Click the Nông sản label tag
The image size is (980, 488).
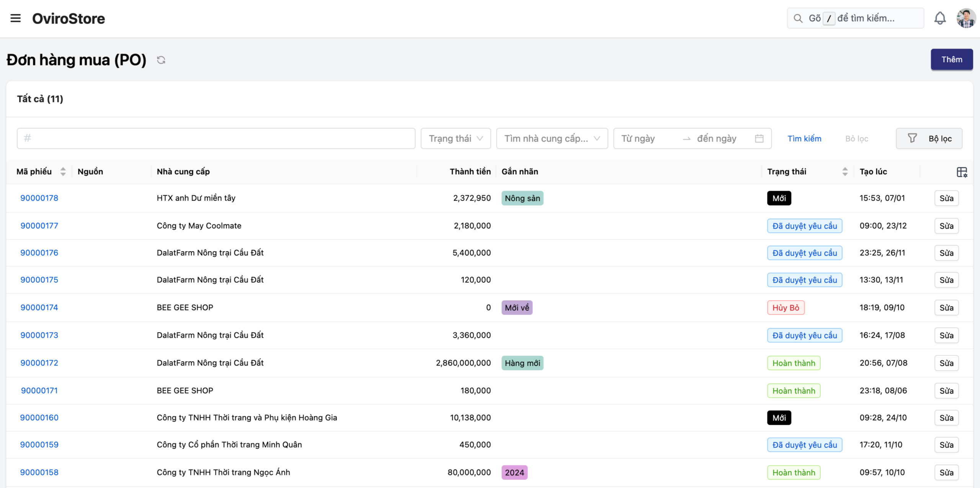click(x=522, y=198)
